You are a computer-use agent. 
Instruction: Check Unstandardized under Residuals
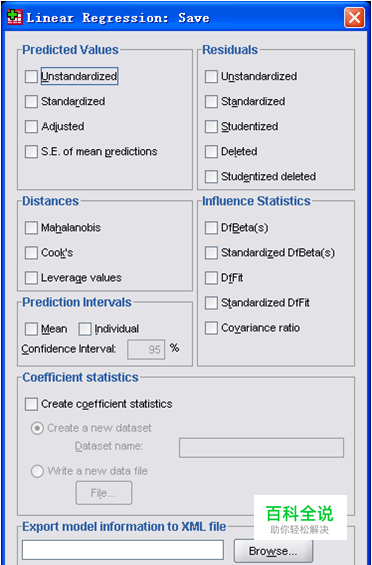pos(211,76)
